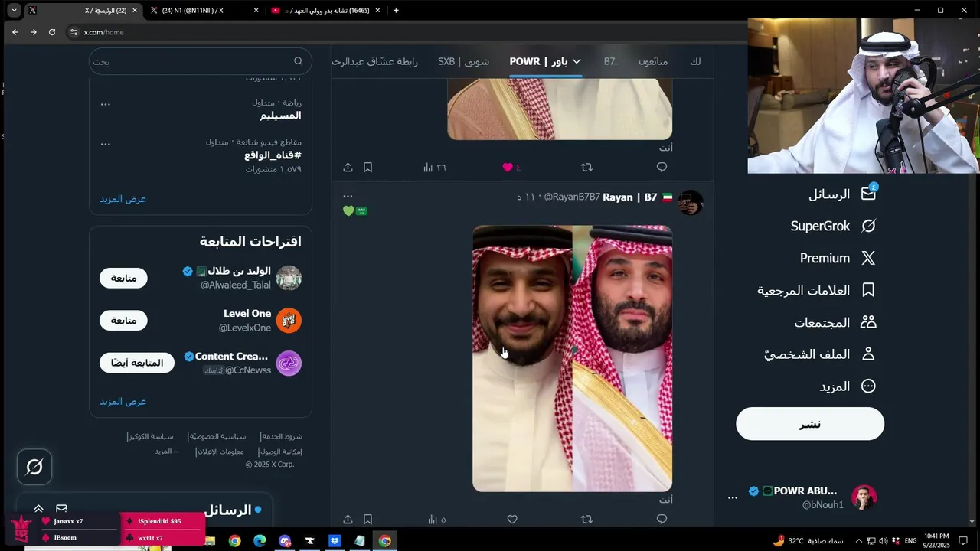Repost the Rayan | B7 post
The image size is (980, 551).
586,519
